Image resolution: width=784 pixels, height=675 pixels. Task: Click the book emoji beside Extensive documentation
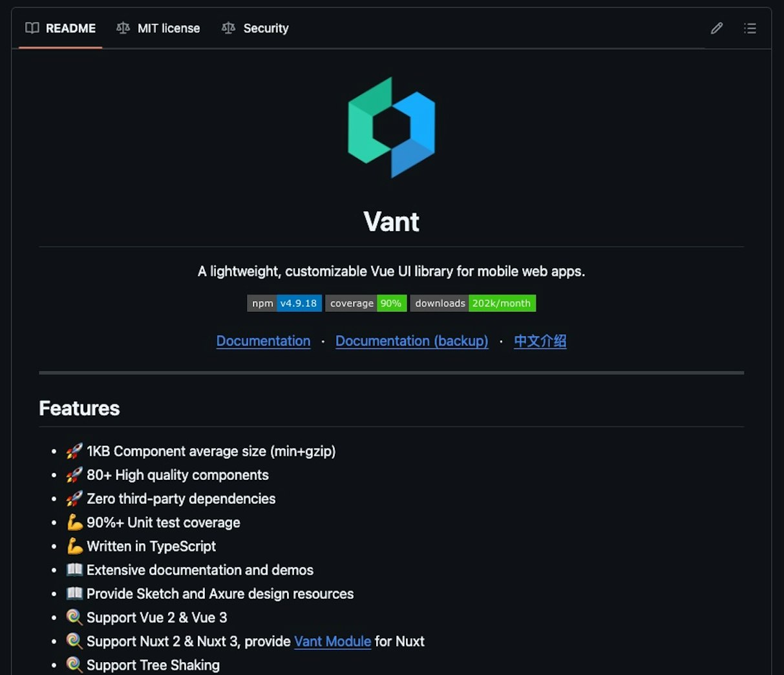tap(74, 570)
